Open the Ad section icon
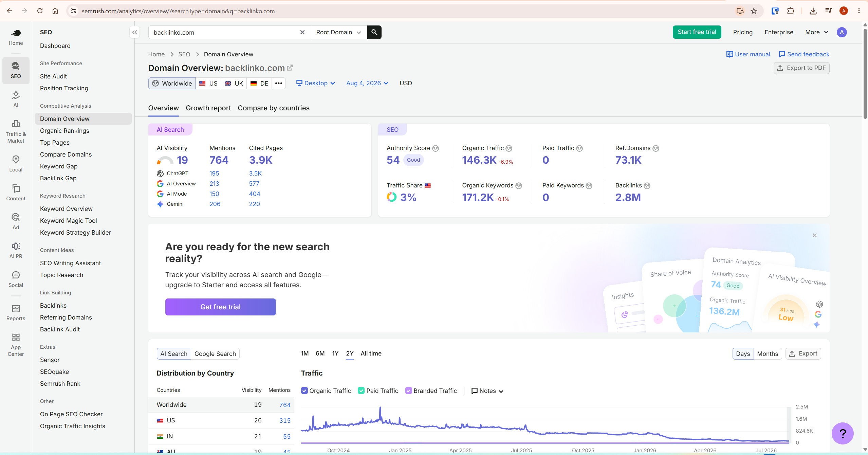The height and width of the screenshot is (455, 868). tap(16, 221)
